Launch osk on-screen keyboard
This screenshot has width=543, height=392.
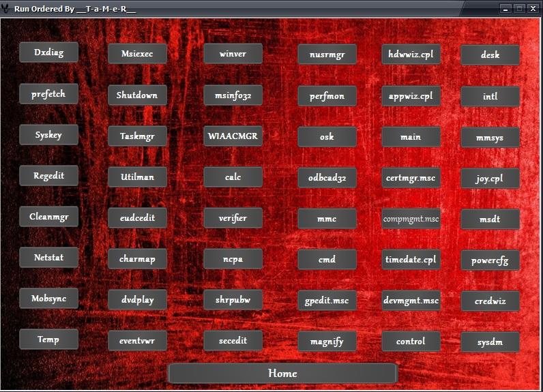[x=327, y=136]
